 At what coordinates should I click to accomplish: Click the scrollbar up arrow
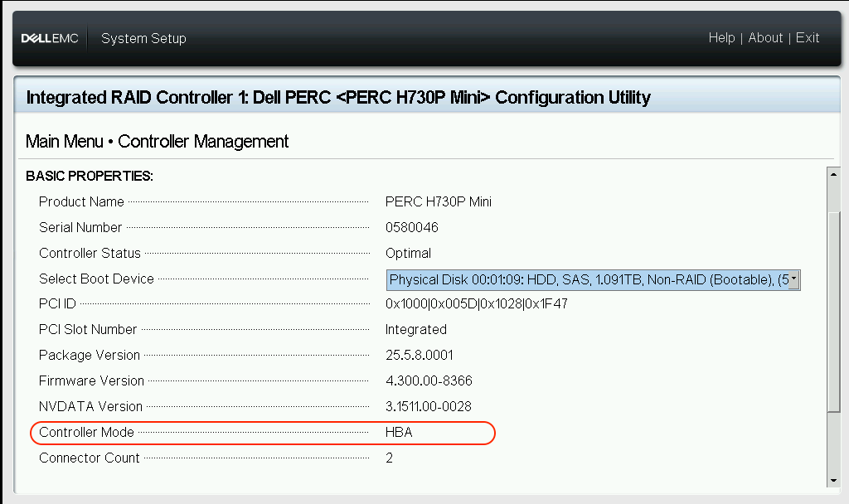click(x=833, y=174)
